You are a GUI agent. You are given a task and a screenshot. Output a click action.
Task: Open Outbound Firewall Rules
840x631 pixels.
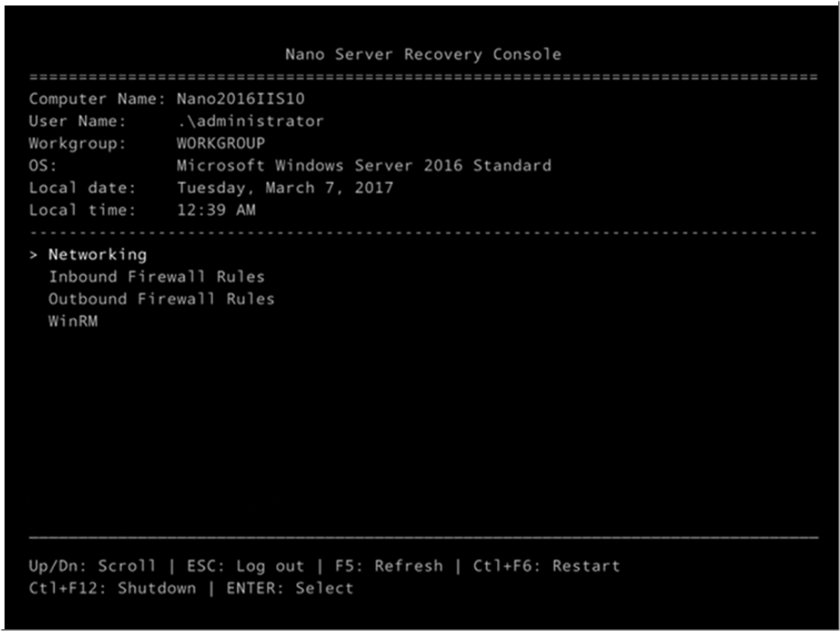pos(161,299)
